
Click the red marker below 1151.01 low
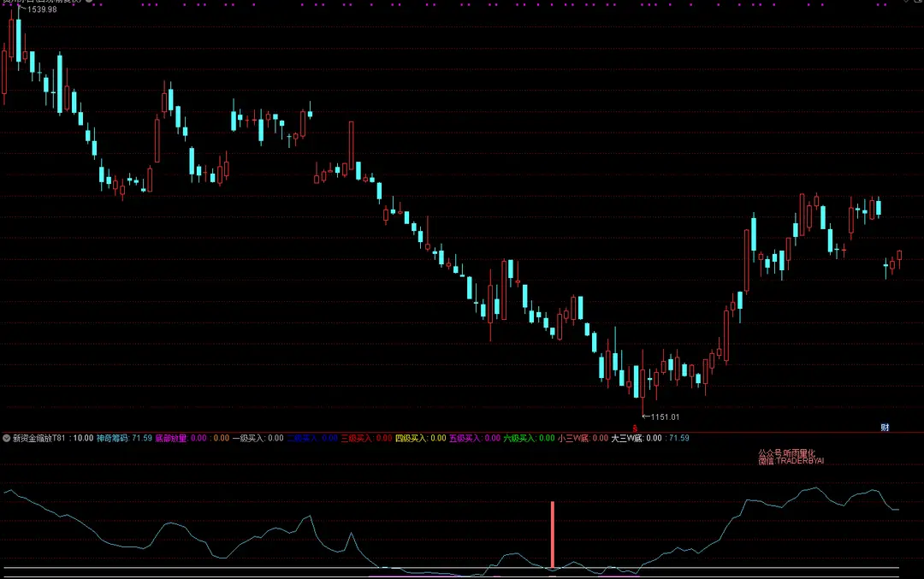635,428
